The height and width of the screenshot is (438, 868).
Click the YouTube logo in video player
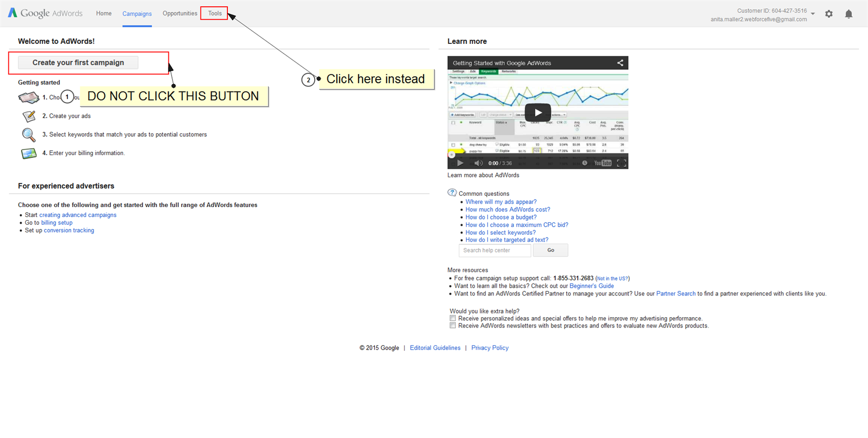point(602,163)
